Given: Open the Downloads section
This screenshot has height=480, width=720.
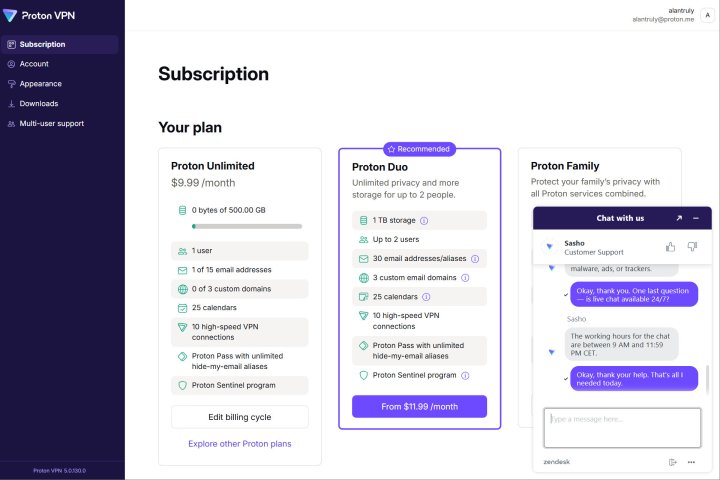Looking at the screenshot, I should click(x=38, y=104).
